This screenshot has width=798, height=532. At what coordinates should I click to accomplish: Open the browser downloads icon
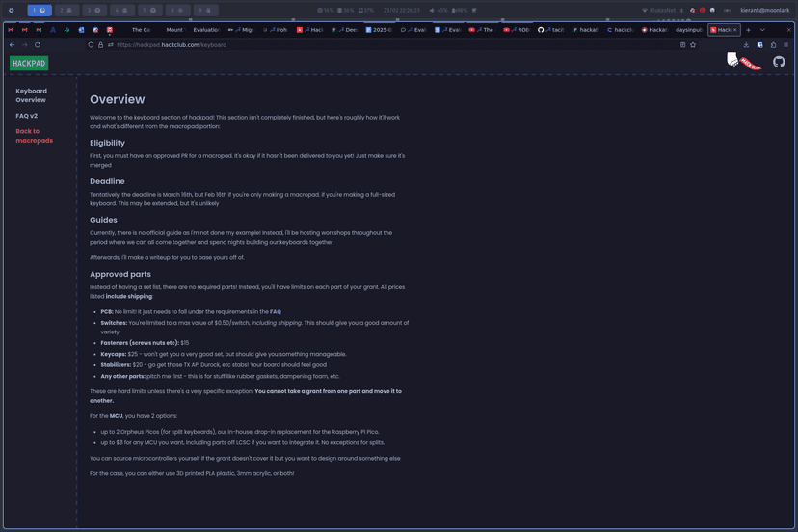[x=746, y=44]
